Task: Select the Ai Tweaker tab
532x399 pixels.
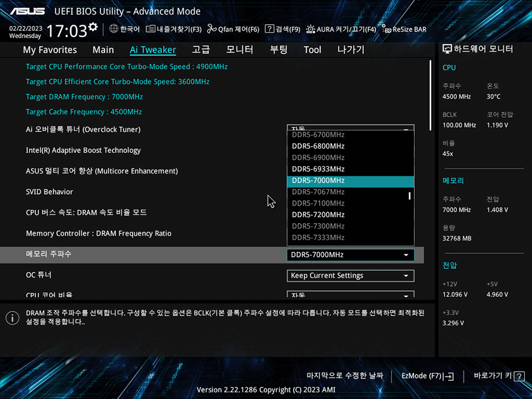Action: tap(153, 50)
